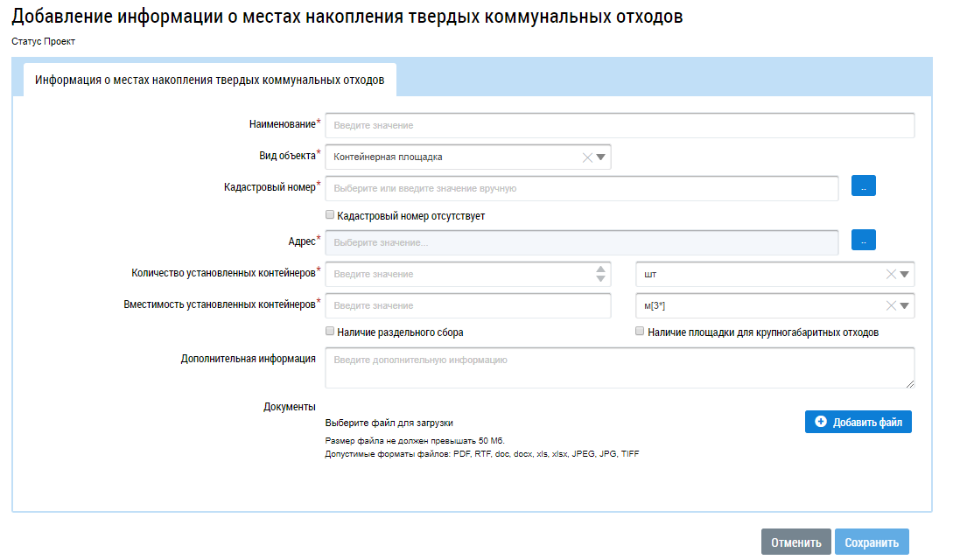Check Кадастровый номер отсутствует checkbox
This screenshot has height=560, width=953.
tap(330, 214)
